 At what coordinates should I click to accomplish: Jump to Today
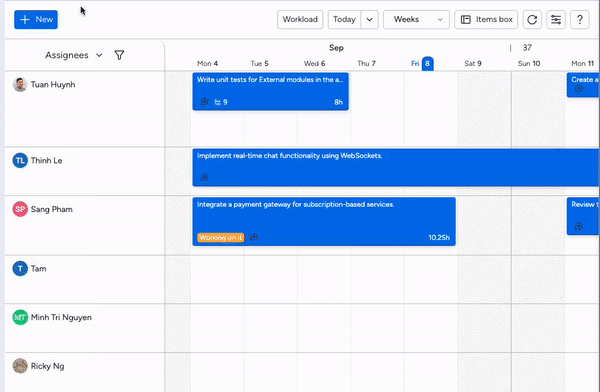(x=344, y=20)
